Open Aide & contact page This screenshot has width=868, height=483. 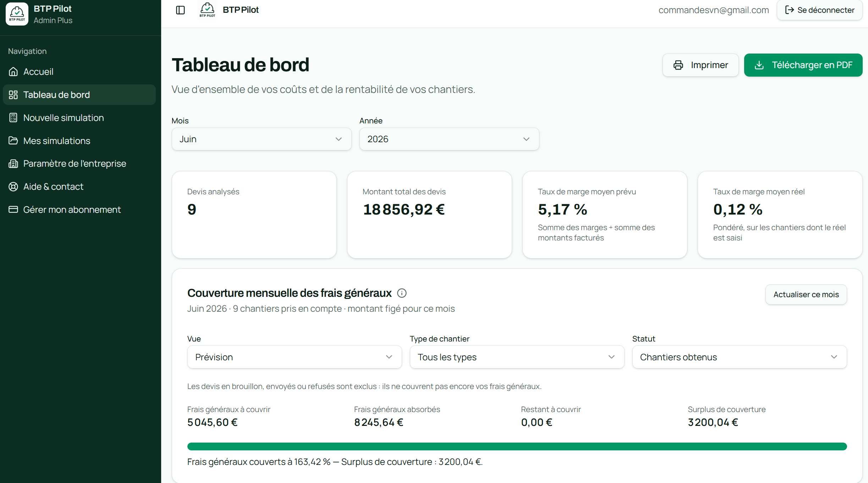[79, 187]
